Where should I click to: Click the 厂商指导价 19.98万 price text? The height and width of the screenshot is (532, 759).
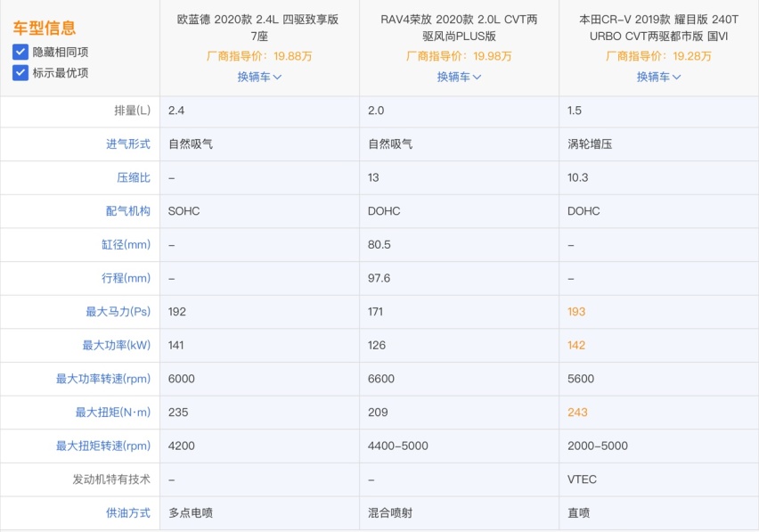pyautogui.click(x=459, y=56)
